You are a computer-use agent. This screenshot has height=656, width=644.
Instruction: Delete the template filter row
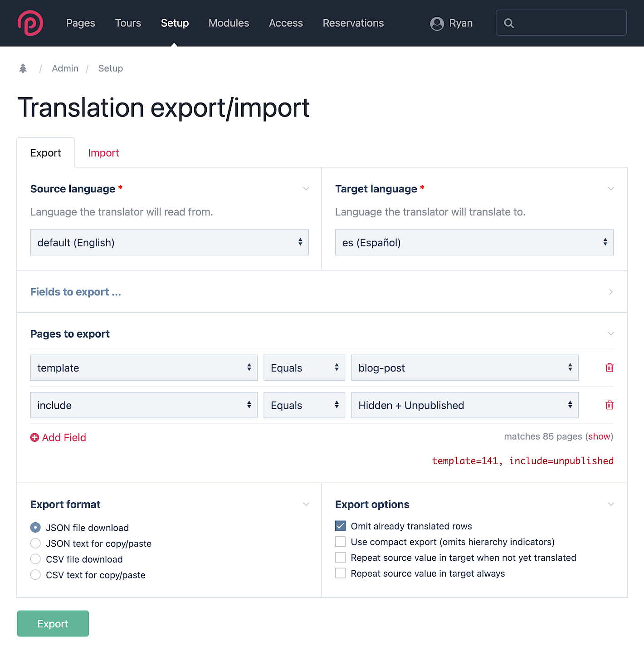[610, 368]
